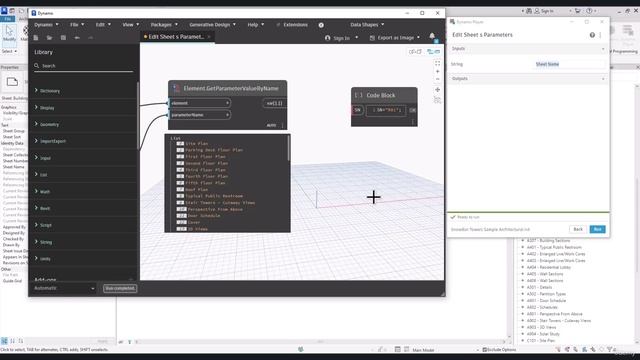Close the Edit Sheet s Paramet... tab
This screenshot has height=360, width=640.
pyautogui.click(x=209, y=37)
